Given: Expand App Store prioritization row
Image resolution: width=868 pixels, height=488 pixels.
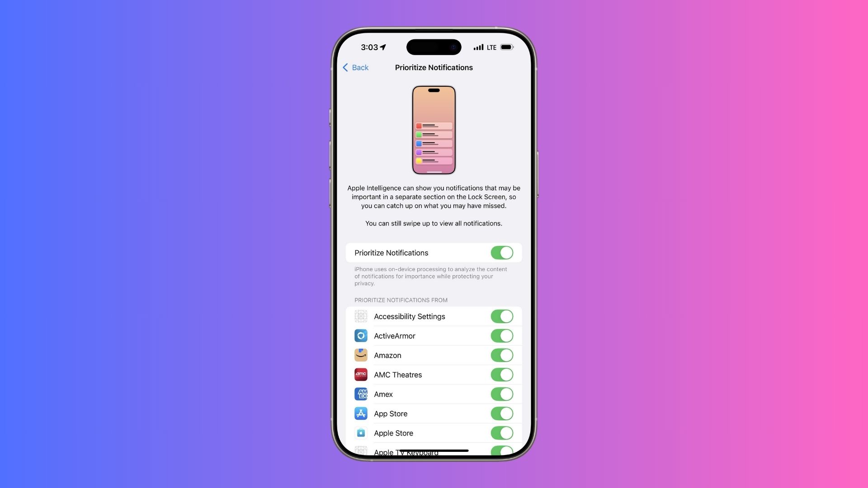Looking at the screenshot, I should (x=434, y=413).
